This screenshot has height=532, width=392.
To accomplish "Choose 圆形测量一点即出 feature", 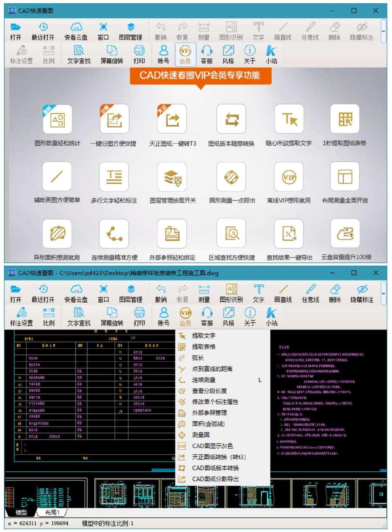I will tap(231, 176).
